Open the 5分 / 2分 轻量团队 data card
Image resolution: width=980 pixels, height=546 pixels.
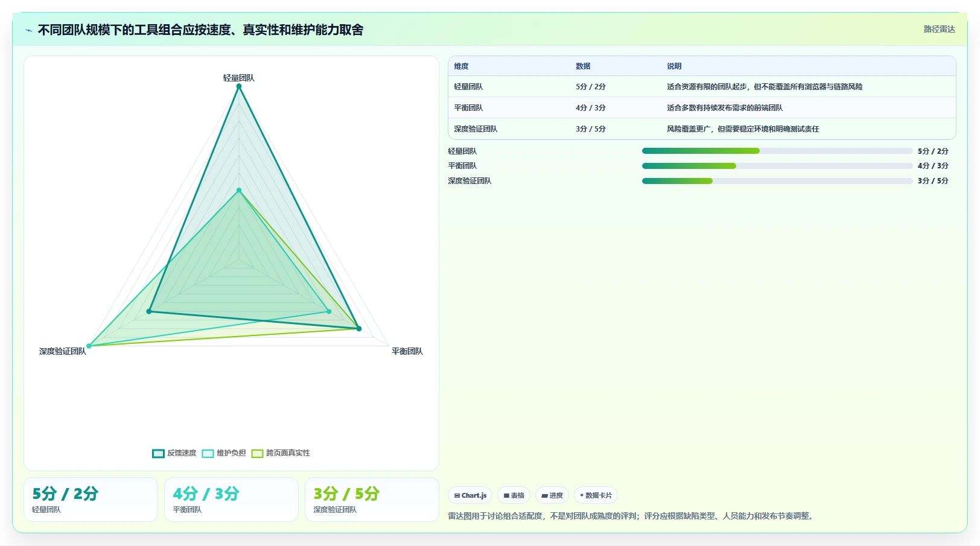[x=91, y=500]
